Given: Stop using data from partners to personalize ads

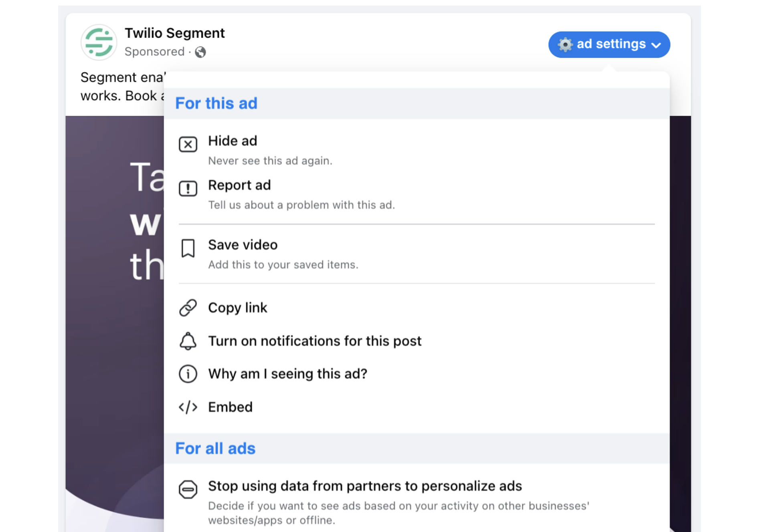Looking at the screenshot, I should [x=365, y=486].
